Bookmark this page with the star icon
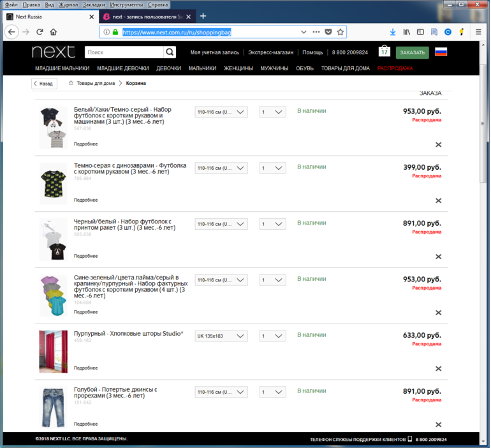491x448 pixels. tap(341, 32)
